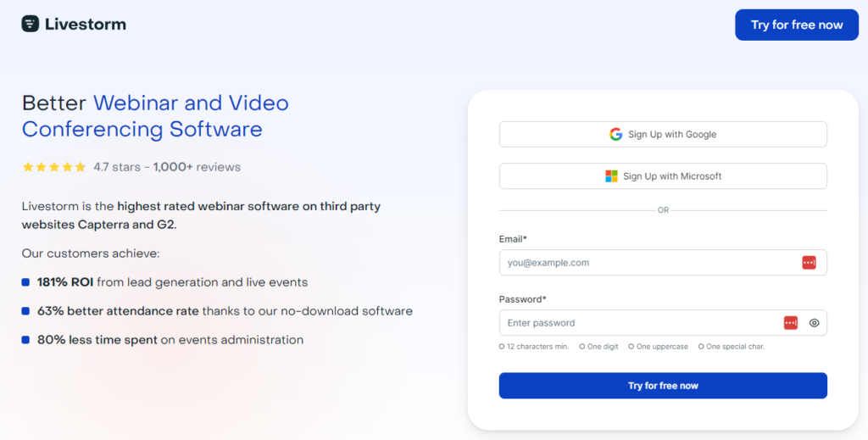Click the Our customers achieve: text
Image resolution: width=868 pixels, height=440 pixels.
coord(91,253)
